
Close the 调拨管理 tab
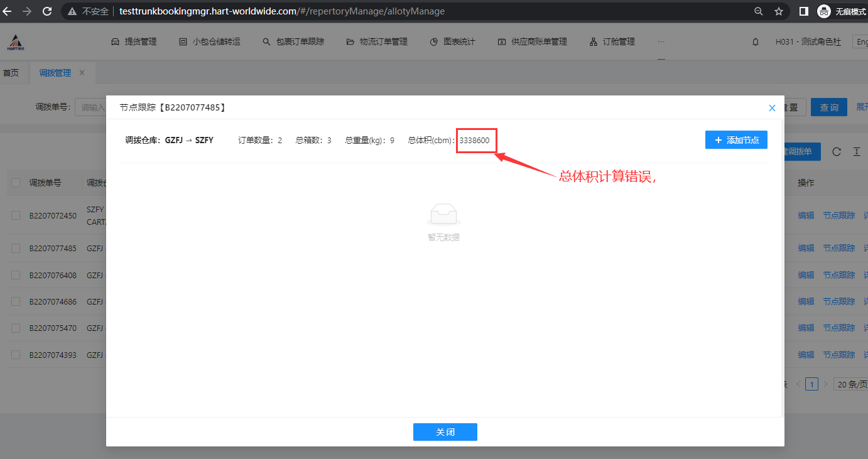82,73
